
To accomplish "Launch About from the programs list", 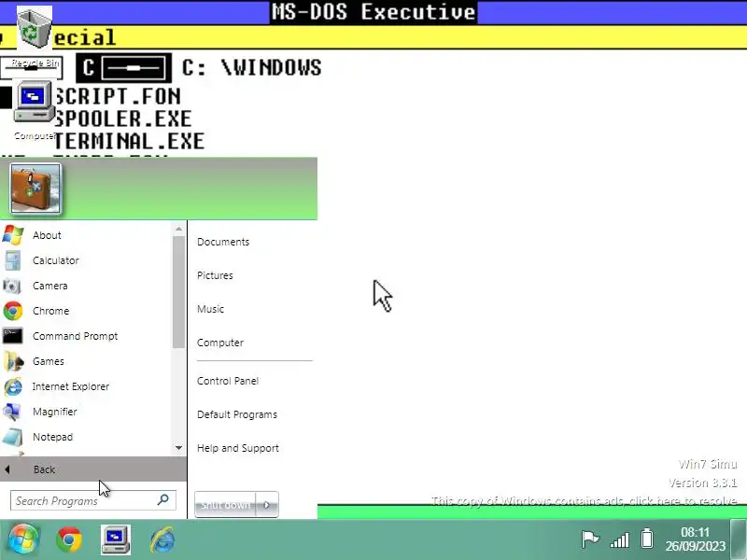I will tap(47, 235).
